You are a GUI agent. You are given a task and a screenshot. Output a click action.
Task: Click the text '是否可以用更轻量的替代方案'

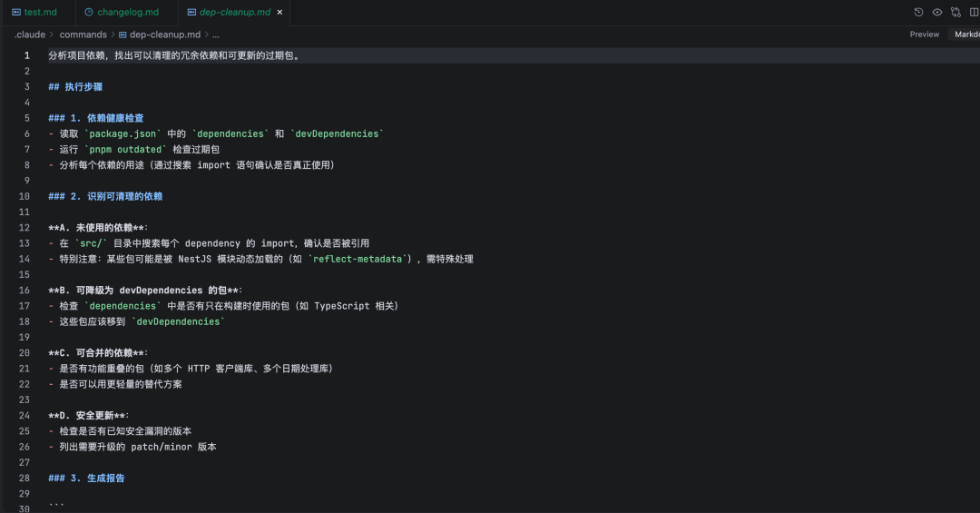point(121,384)
